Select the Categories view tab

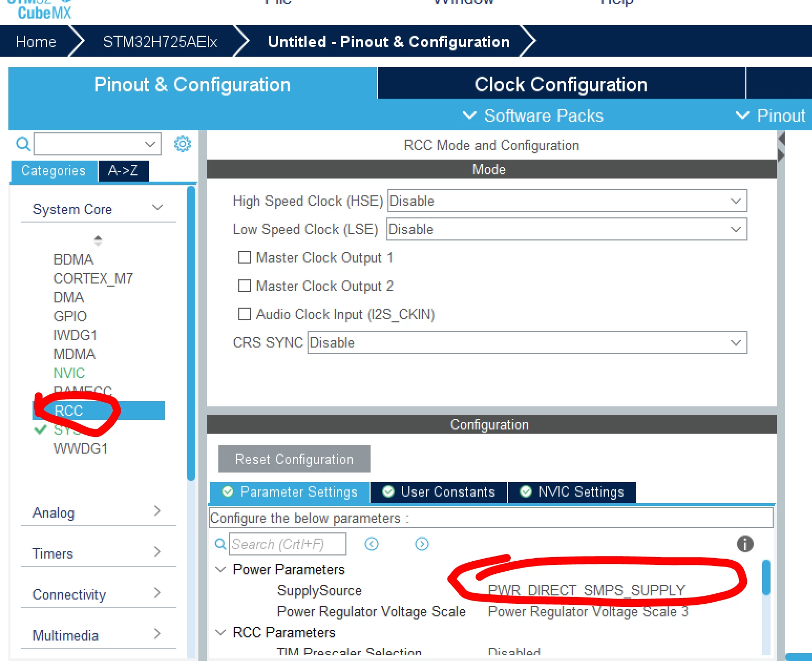pyautogui.click(x=54, y=171)
